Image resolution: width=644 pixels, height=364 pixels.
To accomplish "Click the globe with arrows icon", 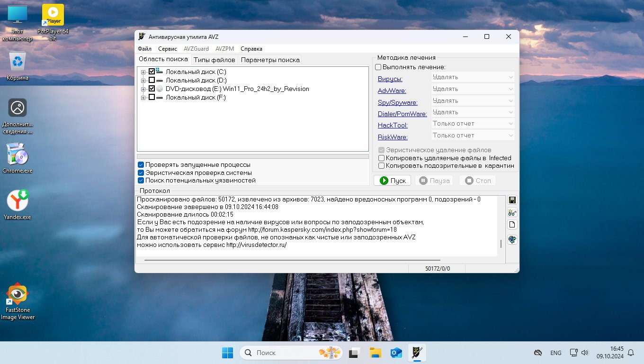I will coord(512,239).
